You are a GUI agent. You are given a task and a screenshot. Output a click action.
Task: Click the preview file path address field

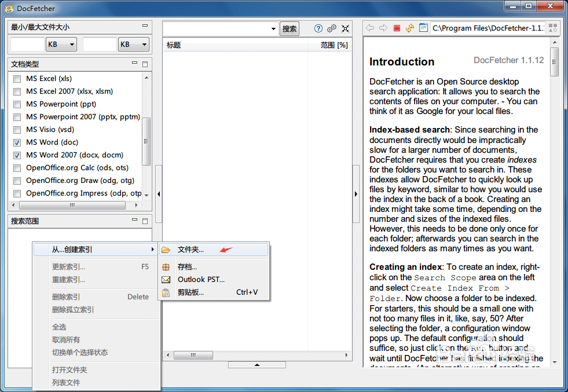pyautogui.click(x=488, y=28)
